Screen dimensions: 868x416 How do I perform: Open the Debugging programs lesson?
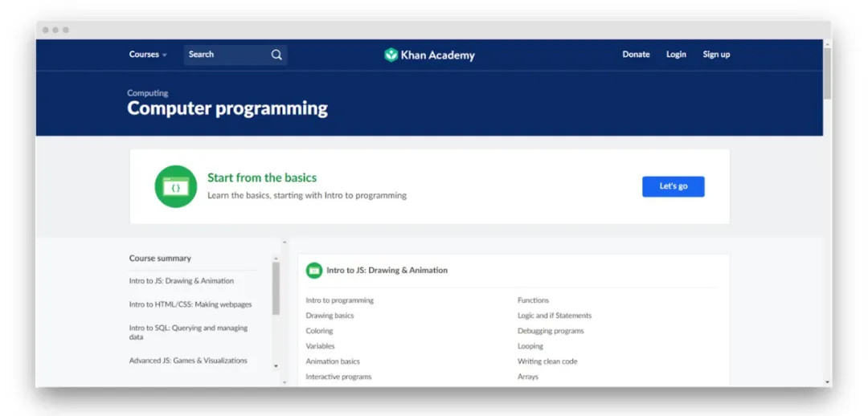pyautogui.click(x=551, y=331)
